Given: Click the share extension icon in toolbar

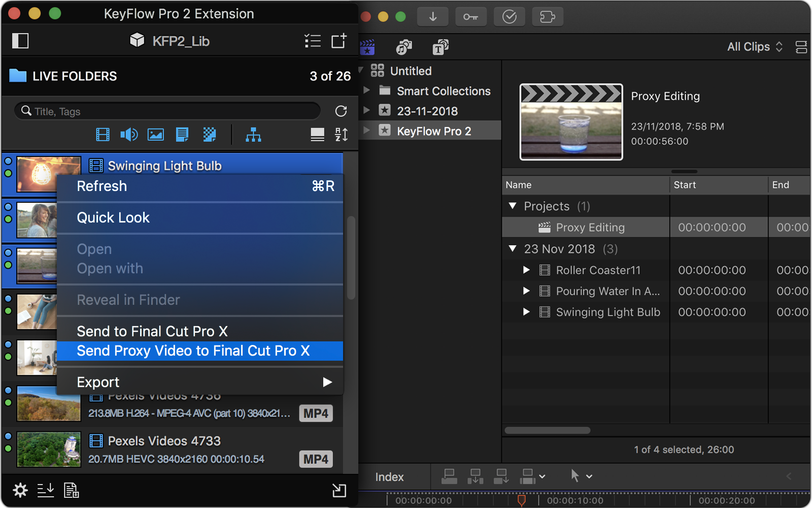Looking at the screenshot, I should pos(548,17).
